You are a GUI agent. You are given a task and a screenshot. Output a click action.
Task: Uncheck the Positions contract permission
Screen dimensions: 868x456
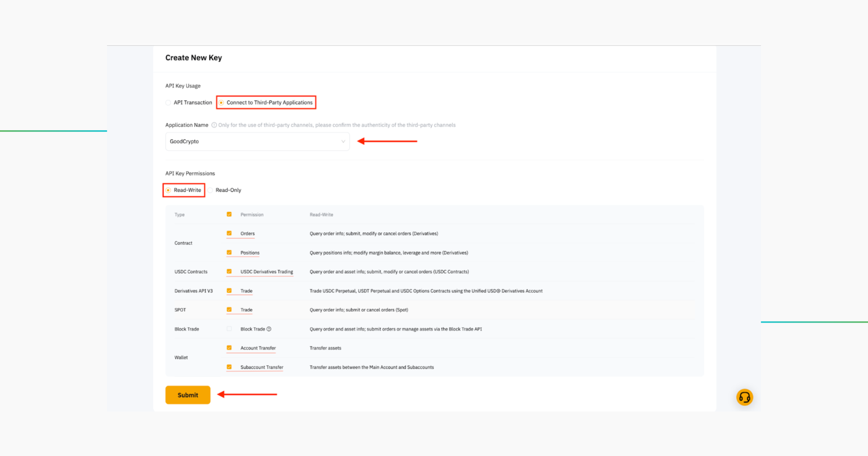point(229,252)
